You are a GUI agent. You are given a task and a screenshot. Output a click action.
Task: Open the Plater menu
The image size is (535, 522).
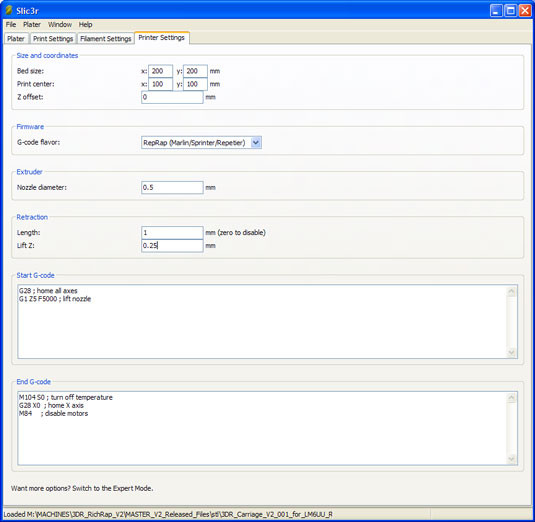coord(32,25)
